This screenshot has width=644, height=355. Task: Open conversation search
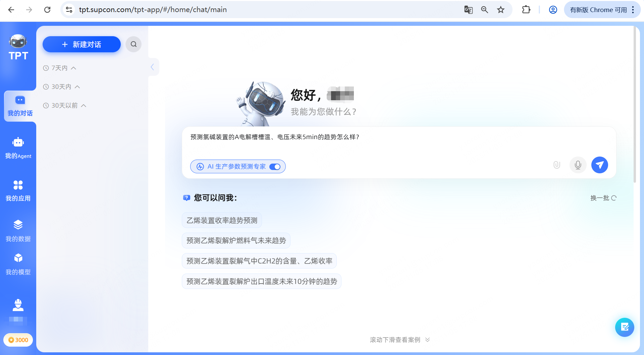(x=133, y=44)
